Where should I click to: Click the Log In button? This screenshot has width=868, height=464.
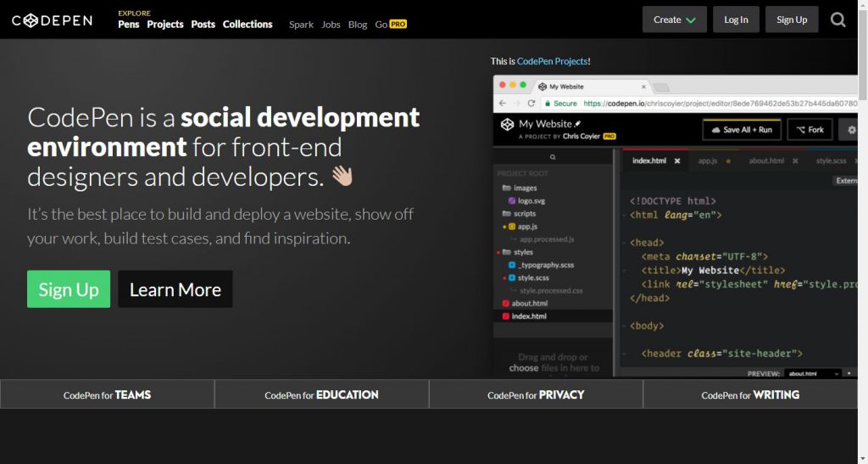pyautogui.click(x=736, y=20)
